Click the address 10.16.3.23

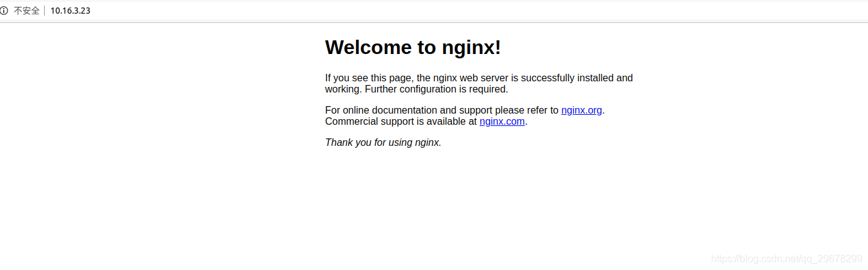(70, 11)
